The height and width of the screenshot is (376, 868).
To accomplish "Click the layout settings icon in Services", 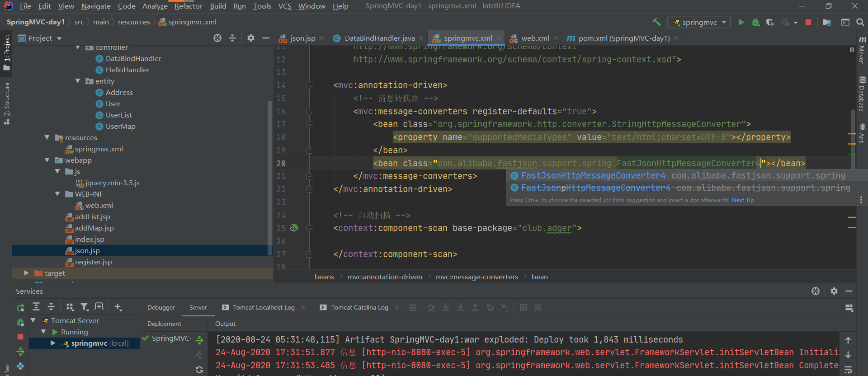I will pos(849,308).
